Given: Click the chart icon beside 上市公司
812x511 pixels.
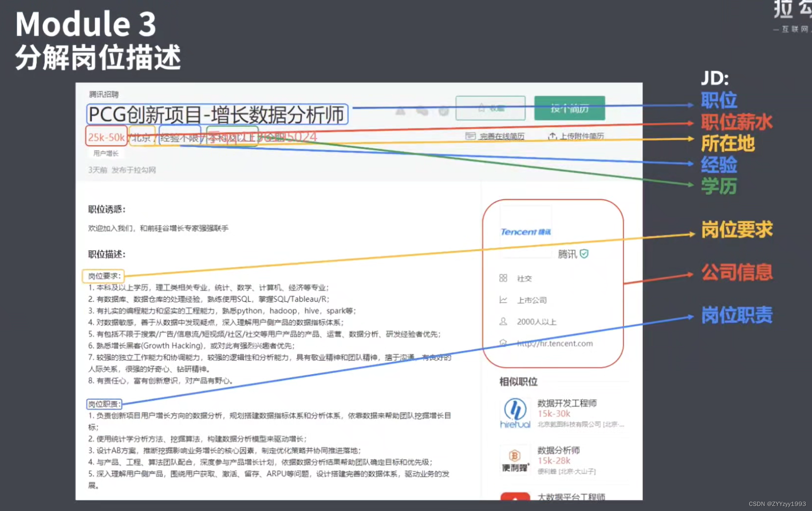Looking at the screenshot, I should pos(503,300).
